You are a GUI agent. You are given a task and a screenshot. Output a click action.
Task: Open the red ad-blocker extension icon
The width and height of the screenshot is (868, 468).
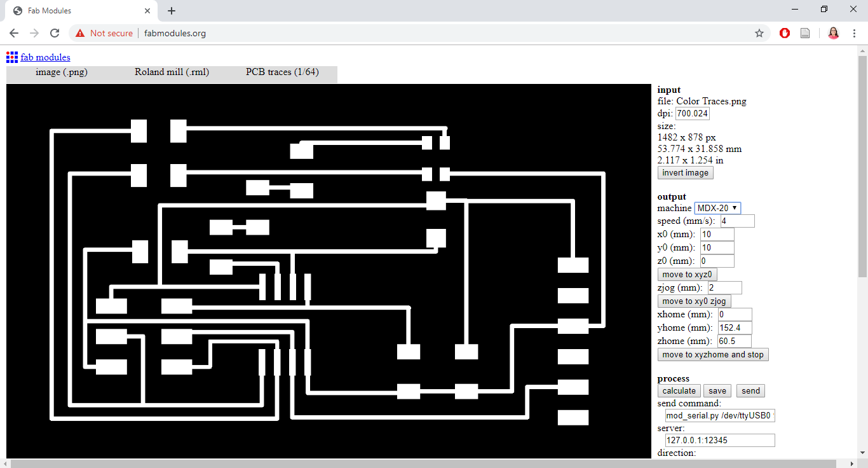(785, 33)
